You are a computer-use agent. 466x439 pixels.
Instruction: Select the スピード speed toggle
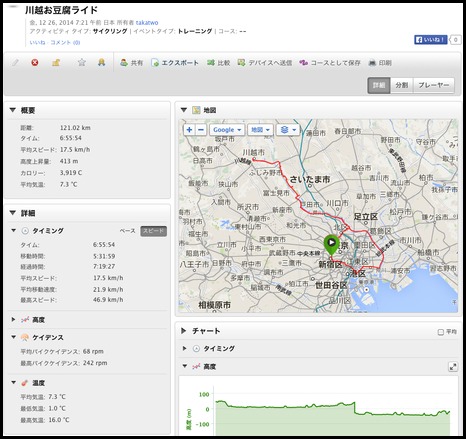coord(153,231)
